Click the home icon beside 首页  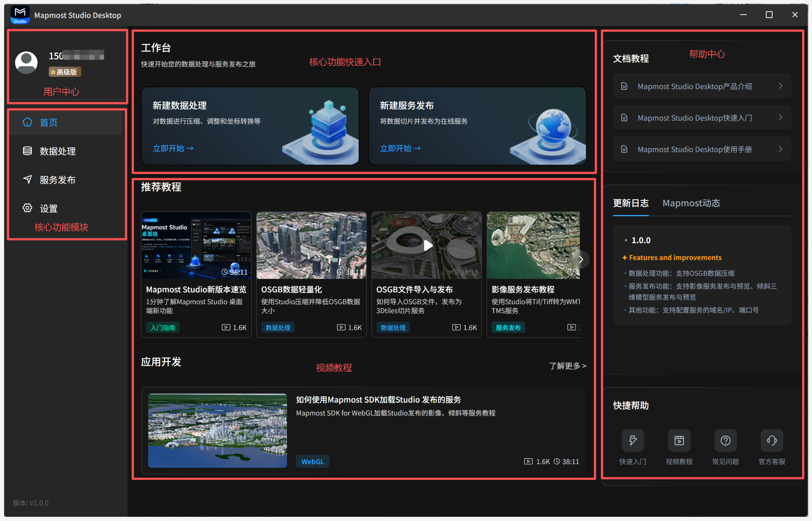coord(28,122)
